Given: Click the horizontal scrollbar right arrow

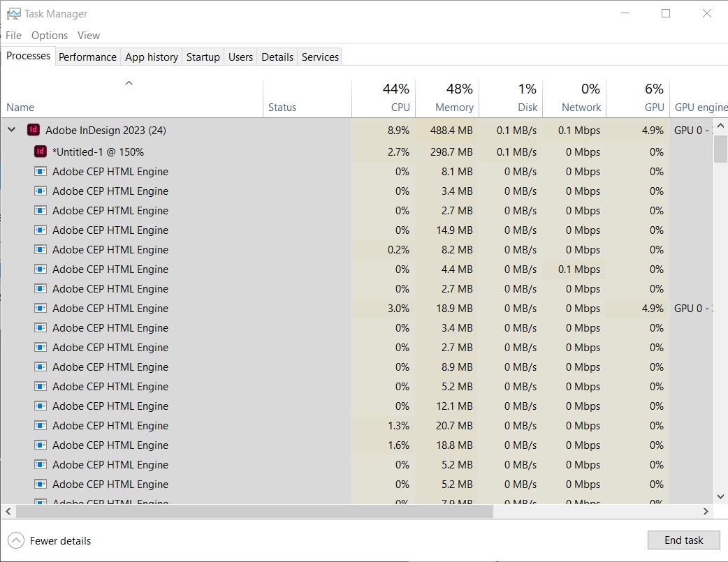Looking at the screenshot, I should (x=706, y=512).
